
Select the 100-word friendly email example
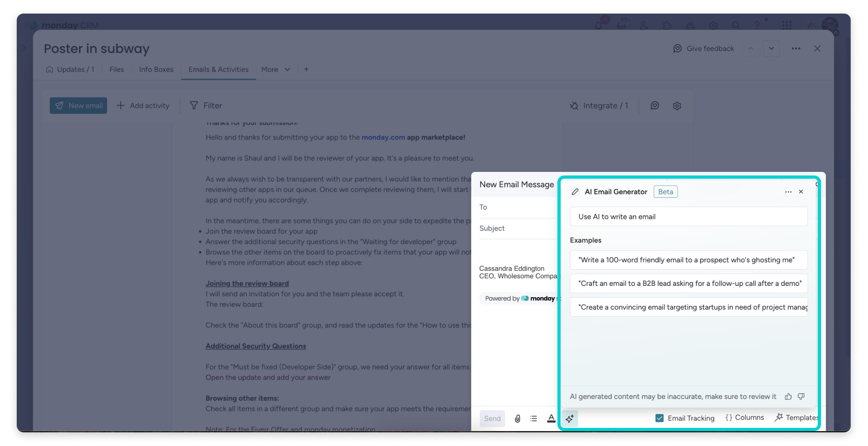689,260
